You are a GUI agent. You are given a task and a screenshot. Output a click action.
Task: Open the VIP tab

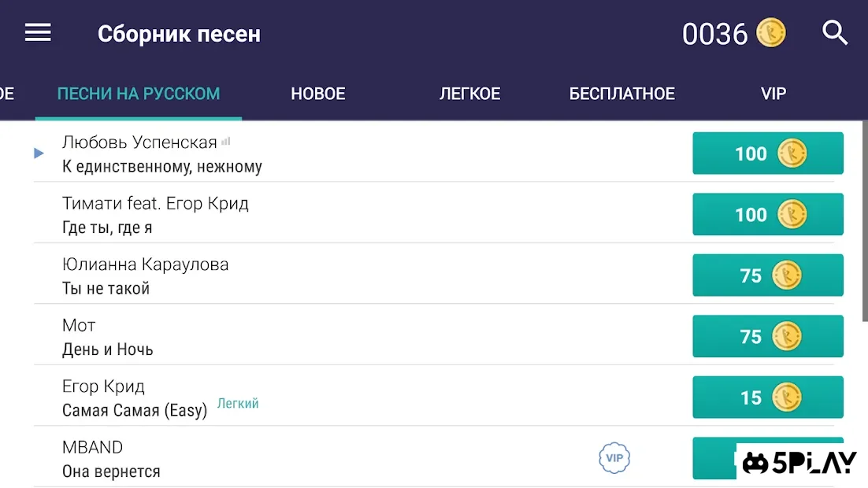pyautogui.click(x=773, y=93)
